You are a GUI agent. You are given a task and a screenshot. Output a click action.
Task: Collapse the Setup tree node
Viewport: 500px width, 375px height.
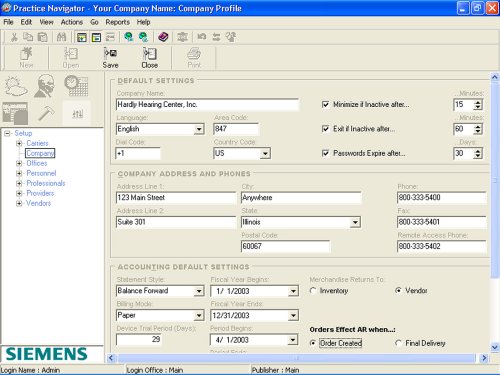(7, 133)
